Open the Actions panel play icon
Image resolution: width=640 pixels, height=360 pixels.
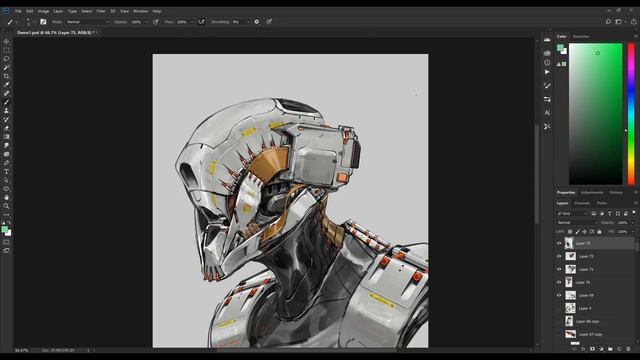[x=547, y=72]
